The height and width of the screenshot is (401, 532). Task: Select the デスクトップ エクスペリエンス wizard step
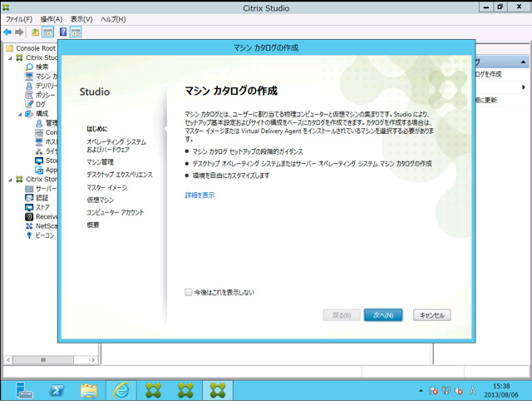120,175
